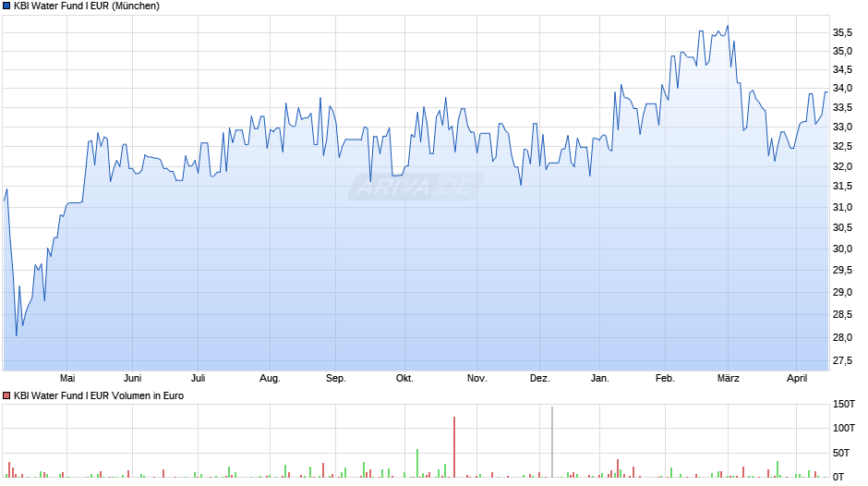Click the 28,0 price axis value

[x=842, y=337]
